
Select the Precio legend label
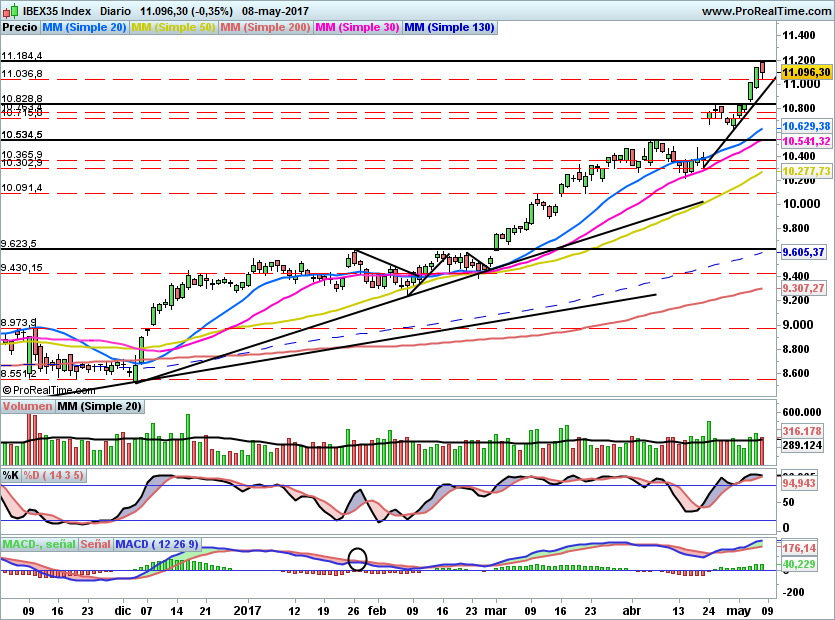pos(20,28)
